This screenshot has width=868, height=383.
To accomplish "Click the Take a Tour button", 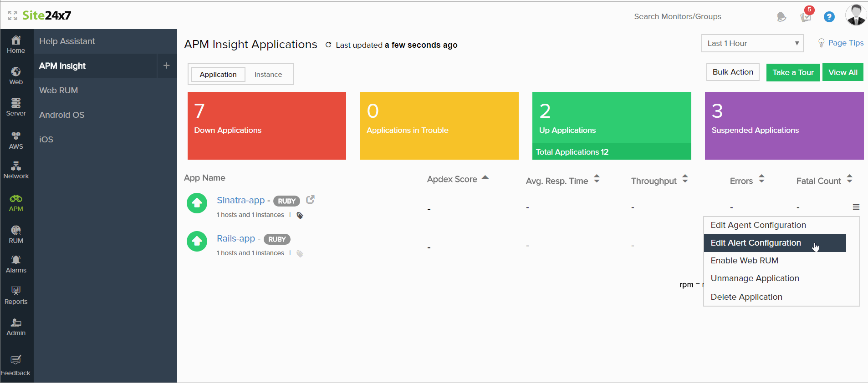I will tap(793, 72).
